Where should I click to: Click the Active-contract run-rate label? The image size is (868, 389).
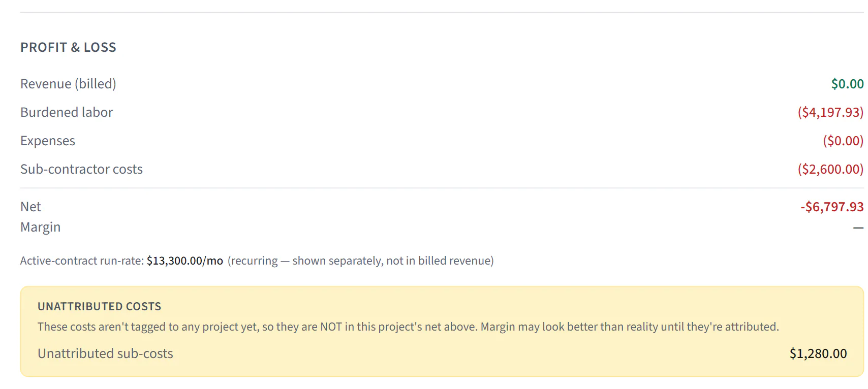(x=82, y=261)
